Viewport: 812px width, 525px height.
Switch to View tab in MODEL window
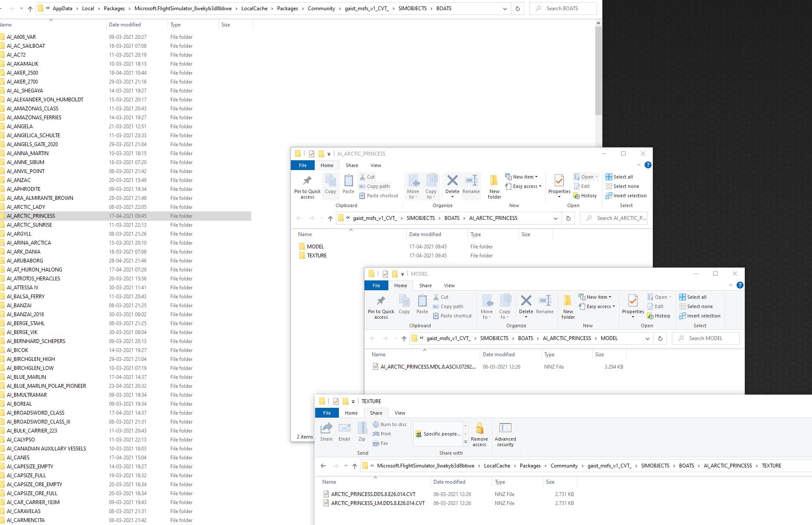[x=449, y=286]
